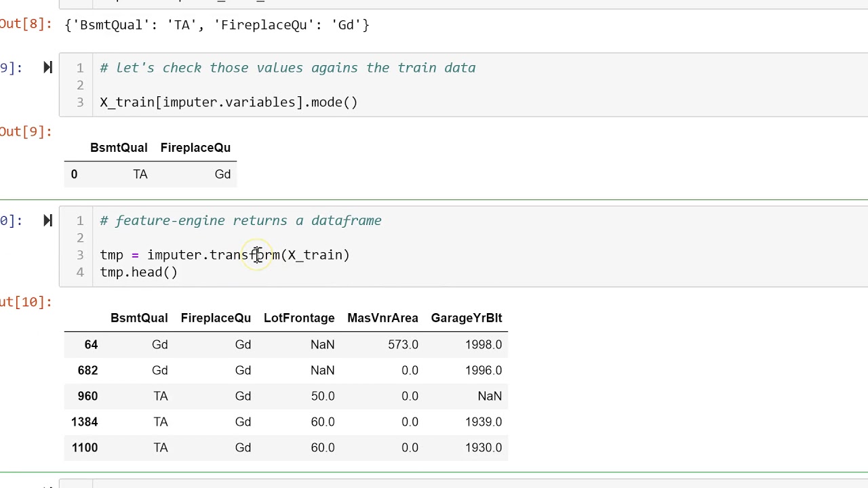Click the 1998.0 GarageYrBlt value

(x=484, y=344)
